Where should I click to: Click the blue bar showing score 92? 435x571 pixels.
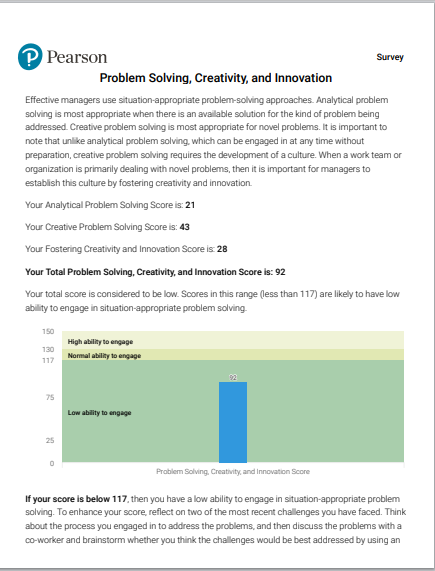(233, 422)
